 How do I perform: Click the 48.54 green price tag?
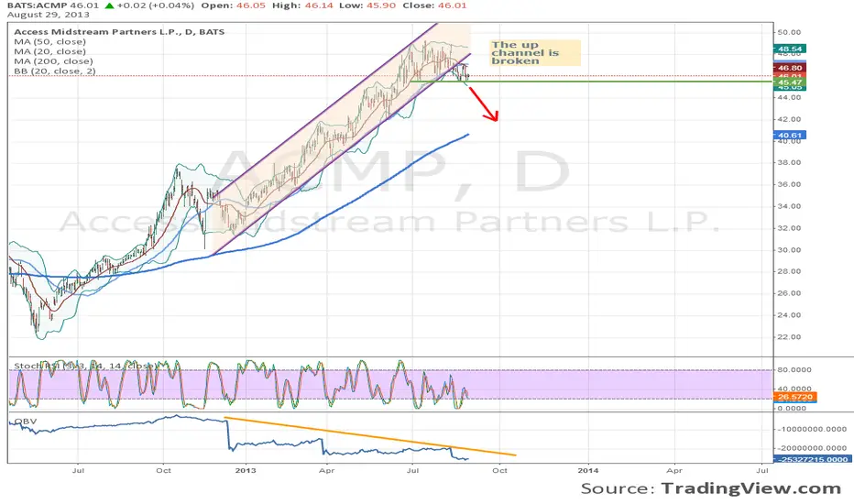(790, 49)
